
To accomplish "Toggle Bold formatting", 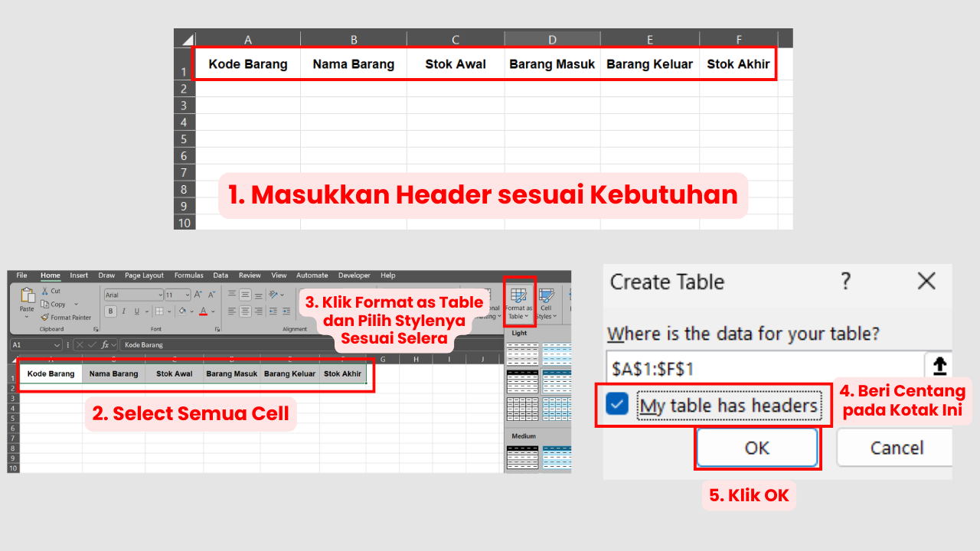I will coord(111,311).
